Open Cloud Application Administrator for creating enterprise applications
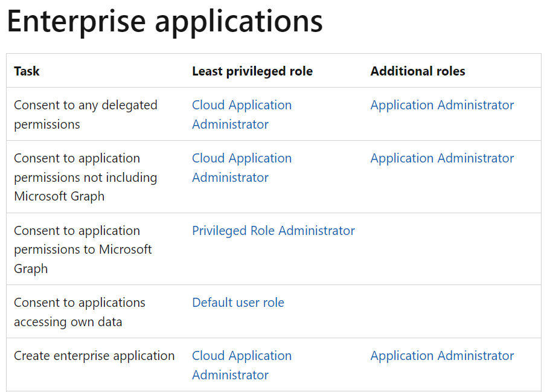The height and width of the screenshot is (392, 550). click(241, 365)
